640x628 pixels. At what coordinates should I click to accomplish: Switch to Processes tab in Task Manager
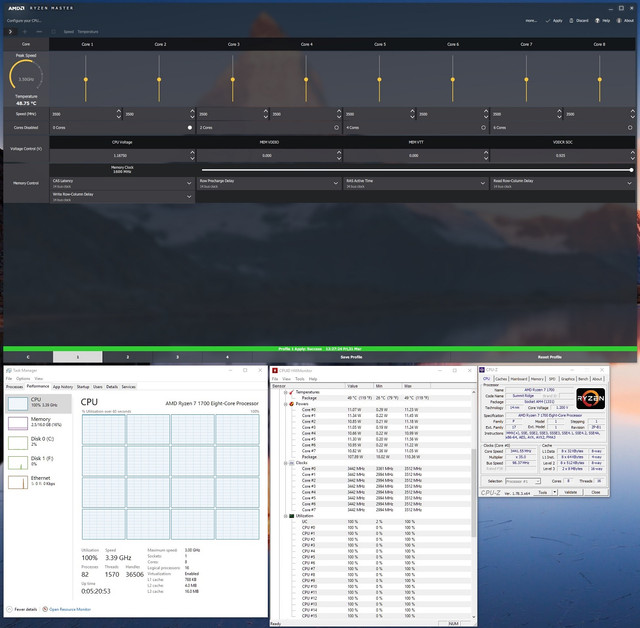(14, 387)
